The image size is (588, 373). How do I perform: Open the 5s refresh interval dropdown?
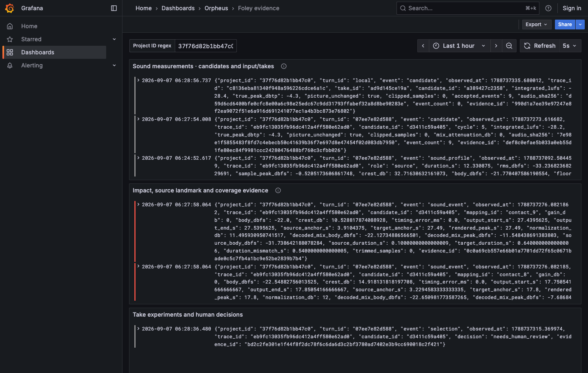tap(570, 46)
